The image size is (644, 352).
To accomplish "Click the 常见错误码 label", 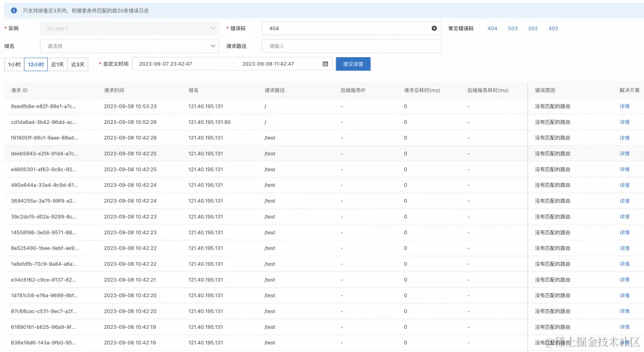I will pos(461,29).
